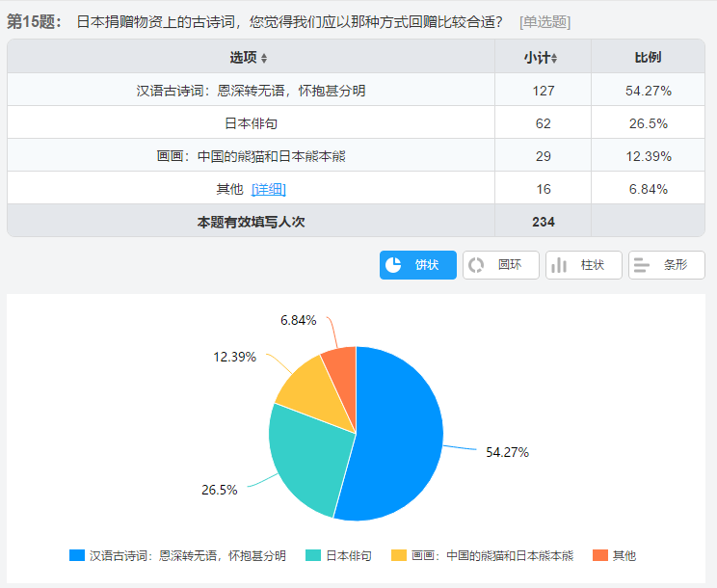The width and height of the screenshot is (717, 588).
Task: Toggle yellow legend swatch for 画画
Action: click(x=399, y=555)
